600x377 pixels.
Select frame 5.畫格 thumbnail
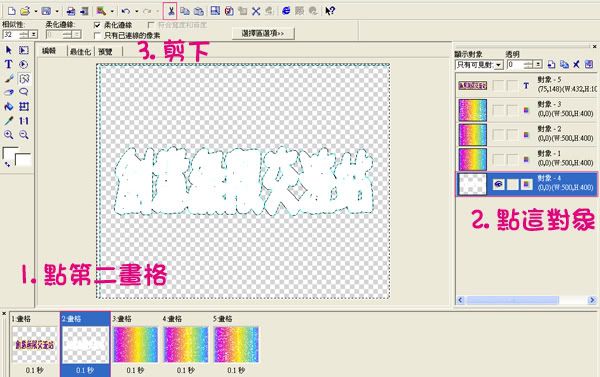tap(236, 344)
